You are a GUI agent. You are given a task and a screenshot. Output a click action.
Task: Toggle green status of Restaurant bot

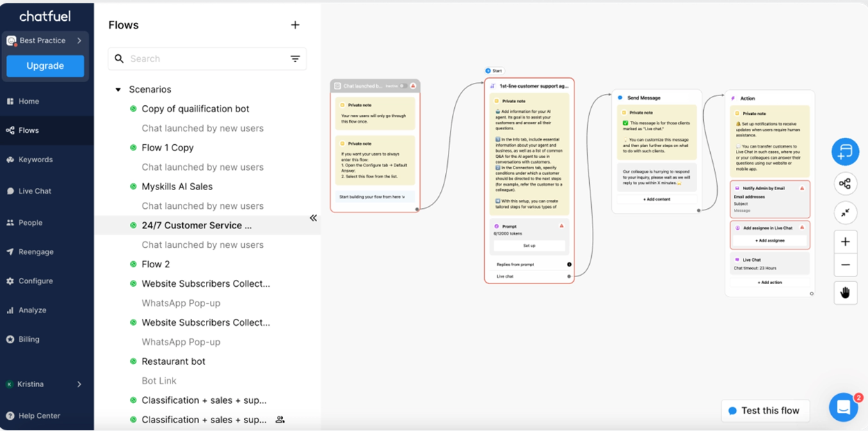pos(134,361)
